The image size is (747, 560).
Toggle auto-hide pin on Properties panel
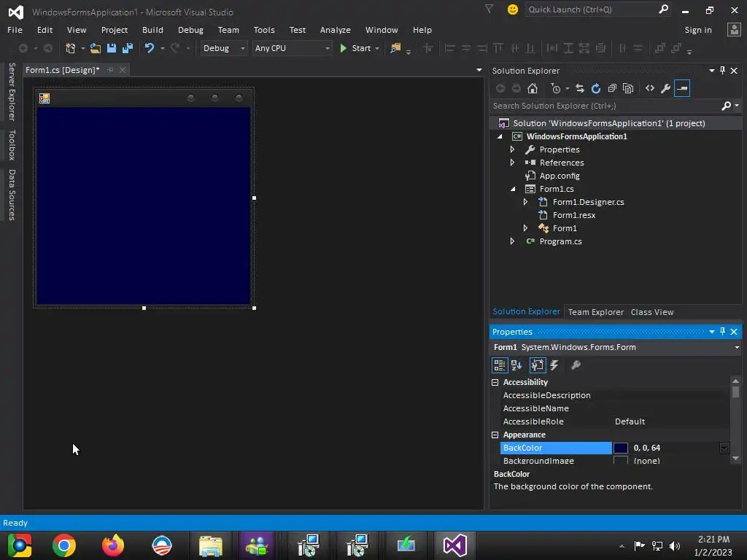[723, 332]
